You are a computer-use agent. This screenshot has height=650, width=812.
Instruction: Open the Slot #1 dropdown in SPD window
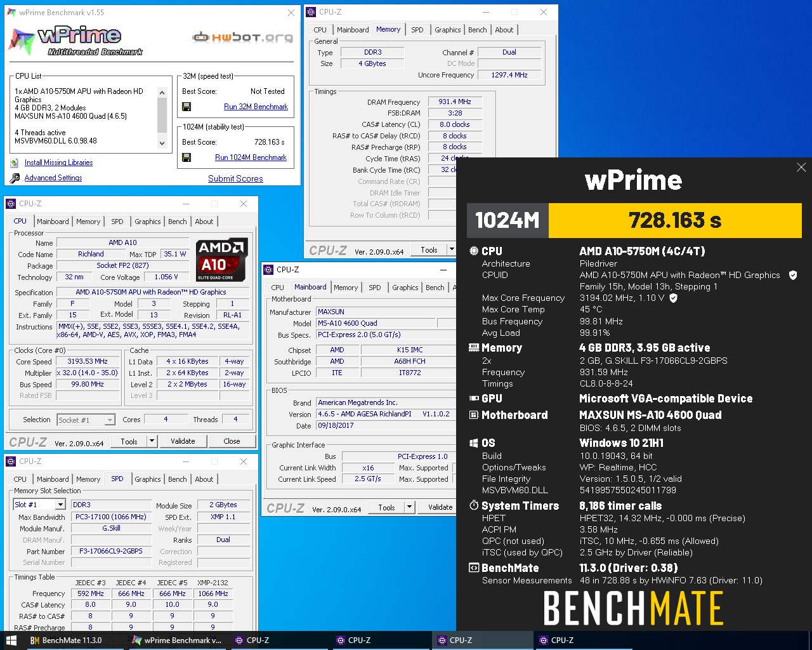pyautogui.click(x=40, y=505)
